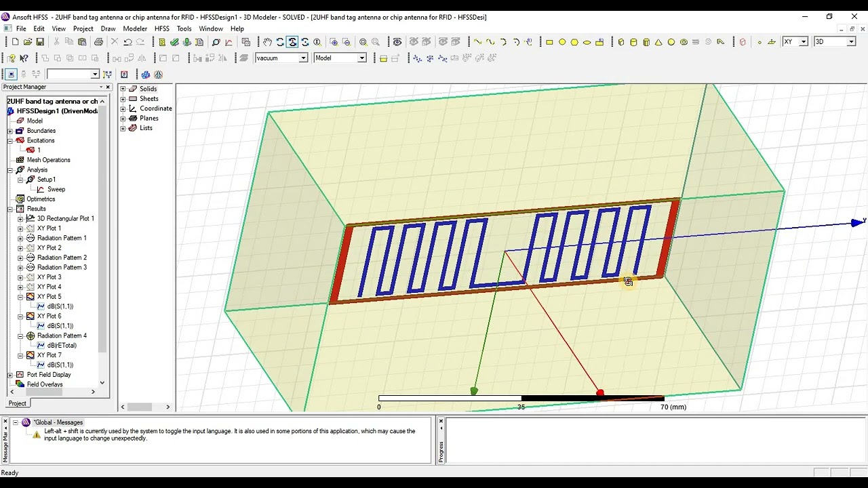This screenshot has width=868, height=488.
Task: Select the Draw line tool
Action: coord(478,42)
